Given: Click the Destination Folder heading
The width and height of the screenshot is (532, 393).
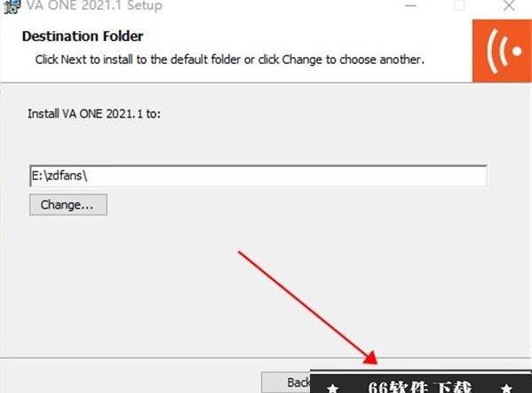Looking at the screenshot, I should click(x=83, y=36).
